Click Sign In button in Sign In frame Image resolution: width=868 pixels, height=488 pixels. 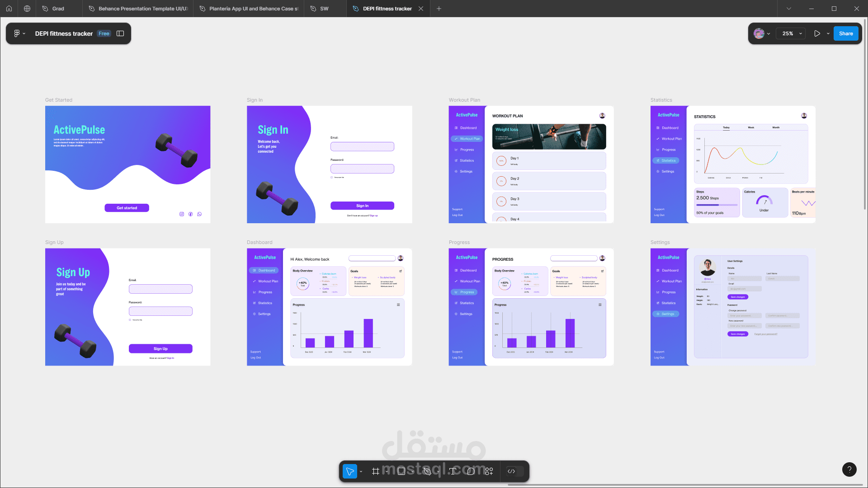coord(362,206)
